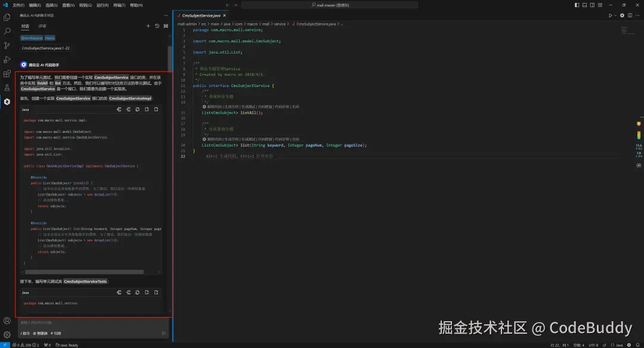This screenshot has height=348, width=644.
Task: Open the Extensions view
Action: click(7, 73)
